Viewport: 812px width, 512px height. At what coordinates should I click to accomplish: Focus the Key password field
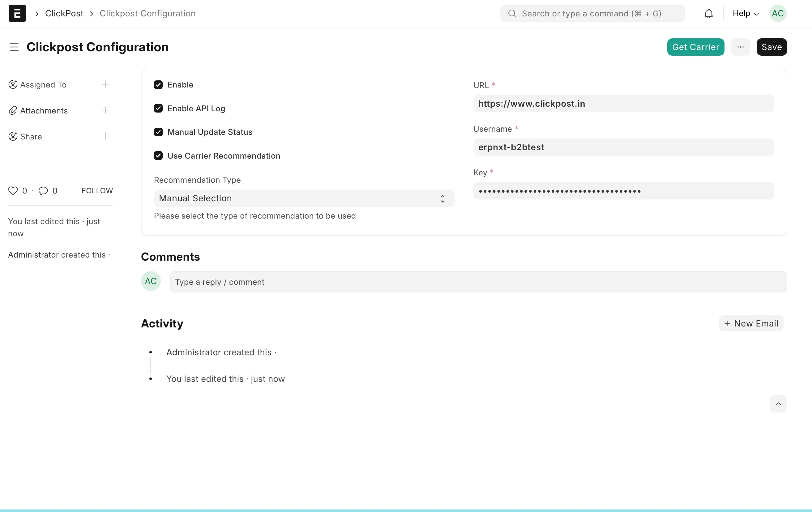coord(623,191)
